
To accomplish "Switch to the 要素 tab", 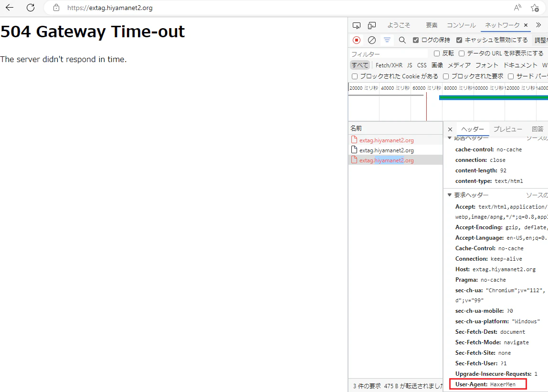I will point(432,25).
